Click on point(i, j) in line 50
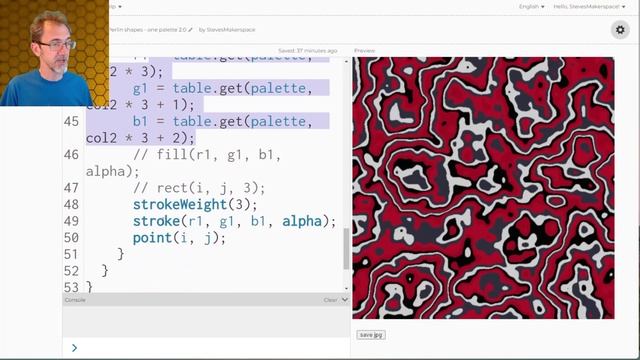The height and width of the screenshot is (360, 640). pyautogui.click(x=179, y=238)
